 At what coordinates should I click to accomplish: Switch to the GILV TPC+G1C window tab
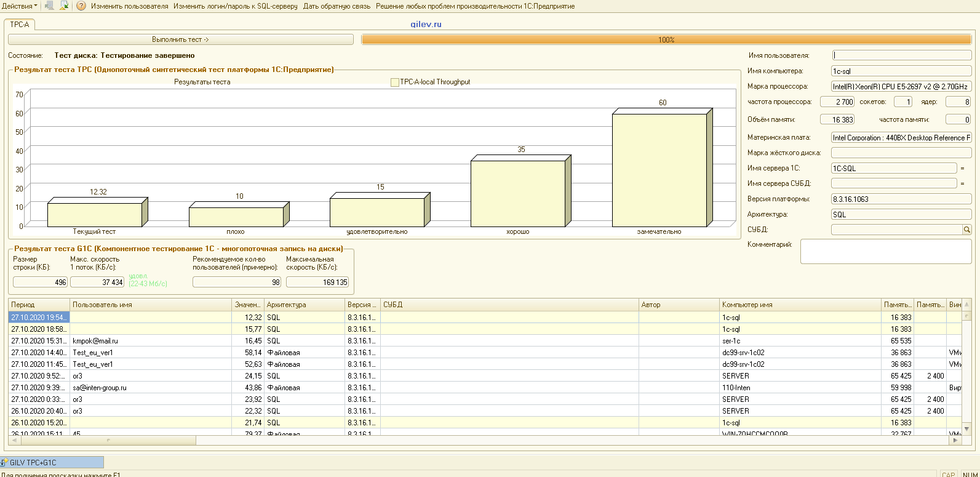[52, 462]
